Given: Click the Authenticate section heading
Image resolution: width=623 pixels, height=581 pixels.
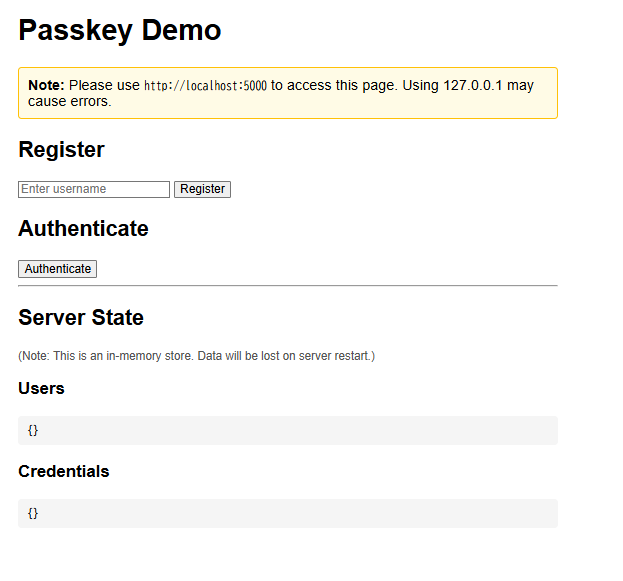Looking at the screenshot, I should click(x=83, y=229).
